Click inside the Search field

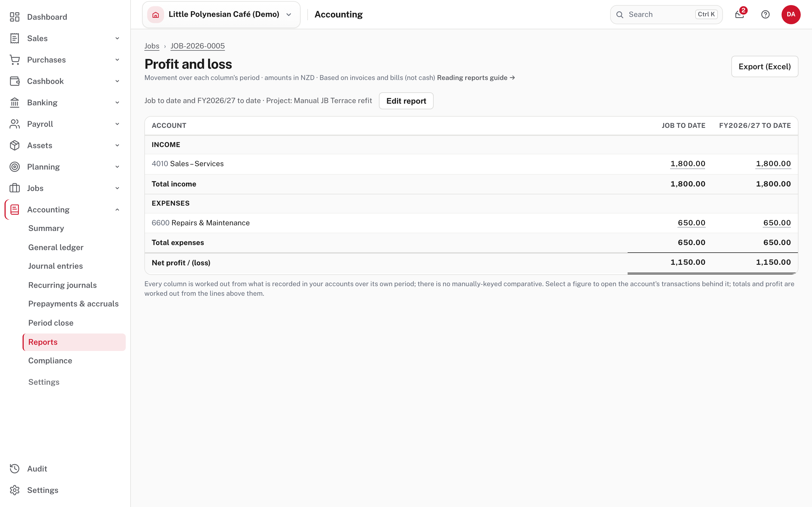pyautogui.click(x=666, y=14)
